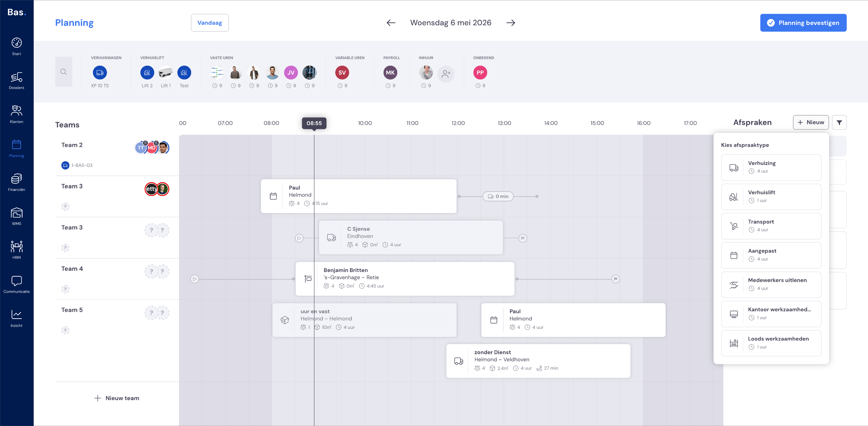Screen dimensions: 868x426
Task: Select Loods werkzaamheden appointment type
Action: coord(771,343)
